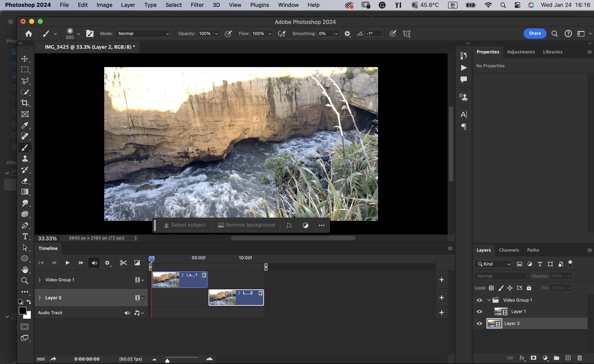Expand Video Group 1 track in timeline
Screen dimensions: 594x364
[40, 280]
